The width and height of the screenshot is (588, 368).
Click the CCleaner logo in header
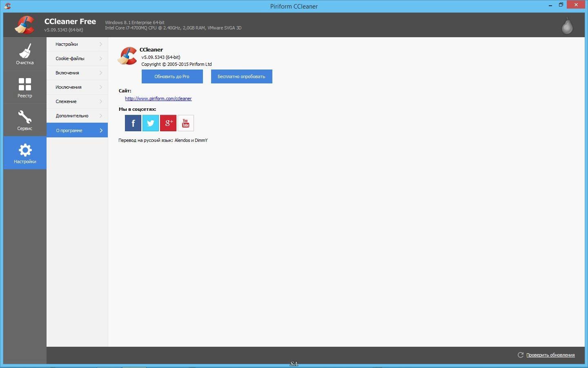[24, 25]
